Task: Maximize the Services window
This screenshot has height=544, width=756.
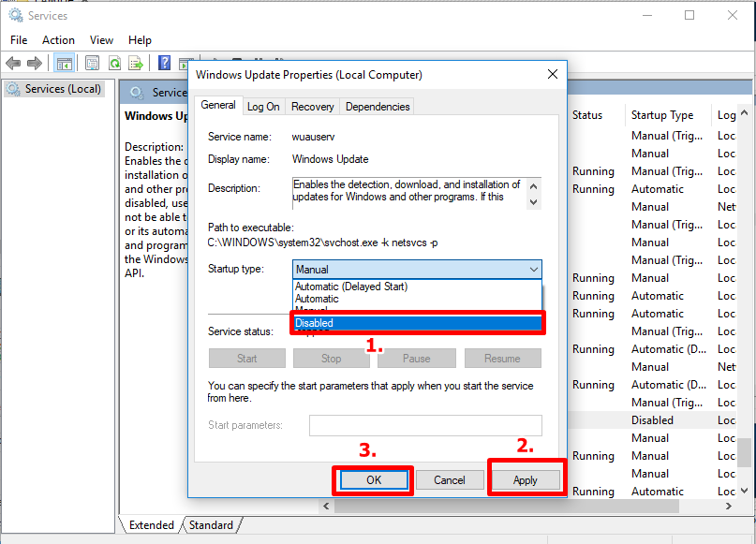Action: (689, 15)
